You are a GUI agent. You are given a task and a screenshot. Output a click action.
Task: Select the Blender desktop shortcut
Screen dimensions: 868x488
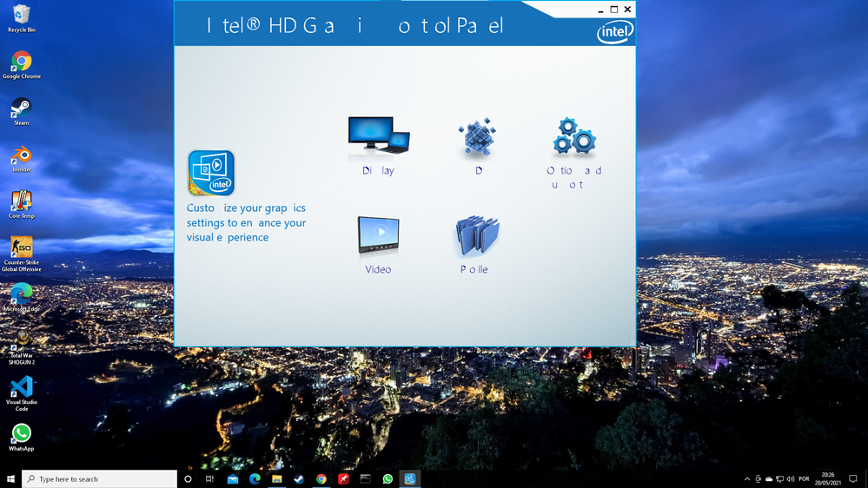pos(22,158)
